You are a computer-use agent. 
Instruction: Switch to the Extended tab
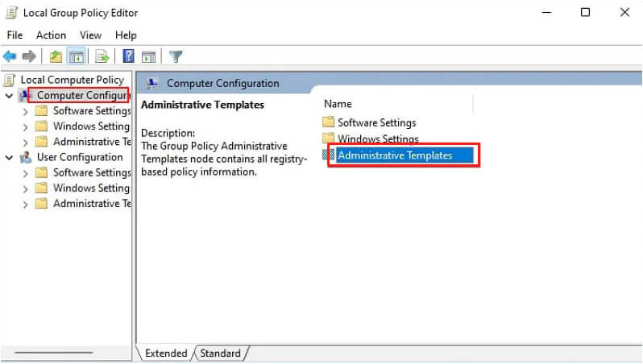click(x=166, y=353)
